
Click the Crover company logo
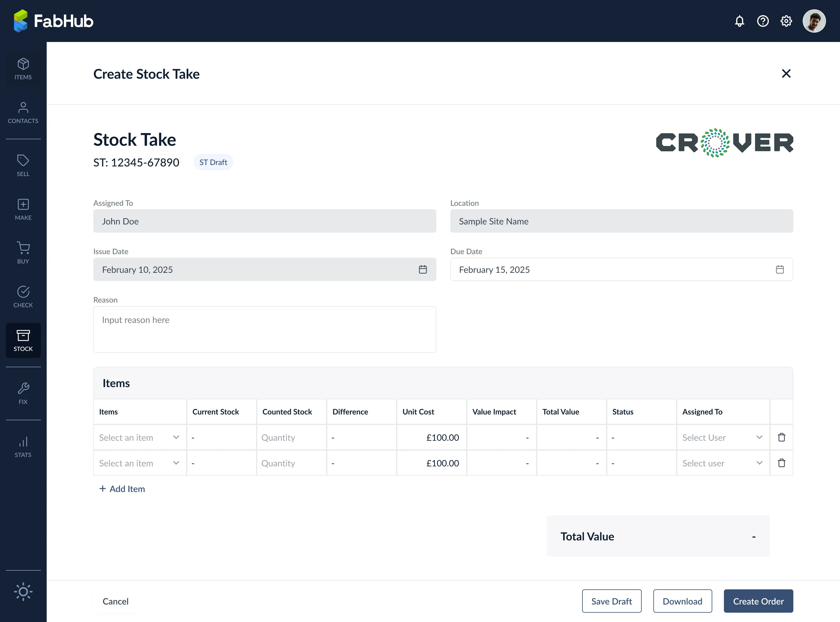pyautogui.click(x=724, y=143)
